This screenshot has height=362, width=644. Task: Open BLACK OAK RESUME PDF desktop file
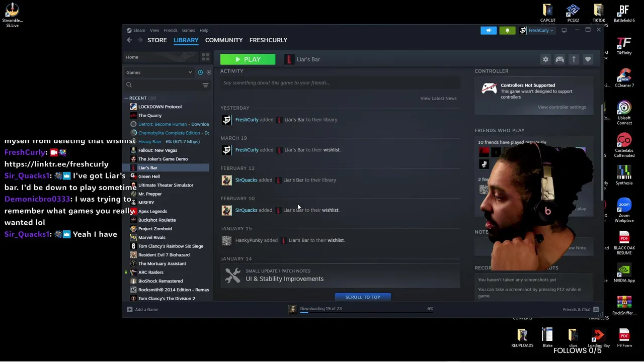click(x=624, y=243)
